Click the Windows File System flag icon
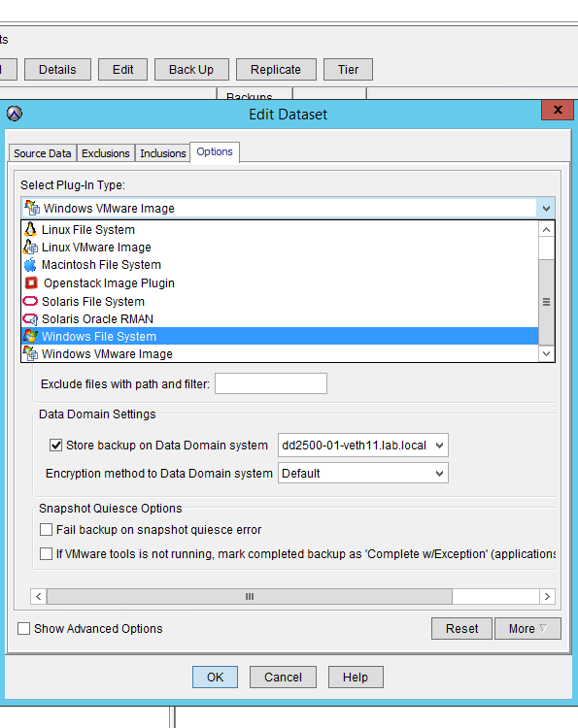This screenshot has height=728, width=578. point(31,336)
